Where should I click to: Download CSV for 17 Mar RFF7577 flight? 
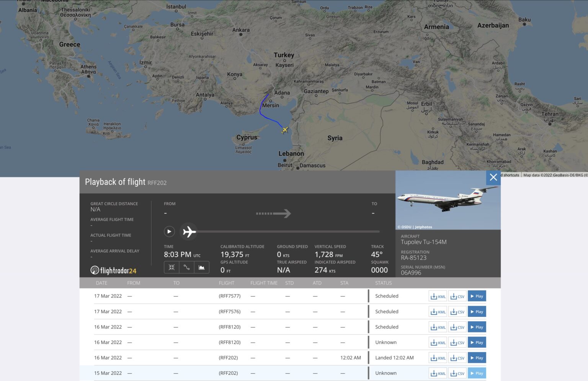click(457, 296)
